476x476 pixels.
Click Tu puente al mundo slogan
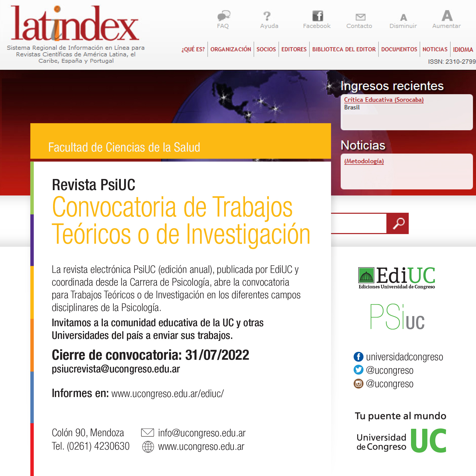click(400, 416)
